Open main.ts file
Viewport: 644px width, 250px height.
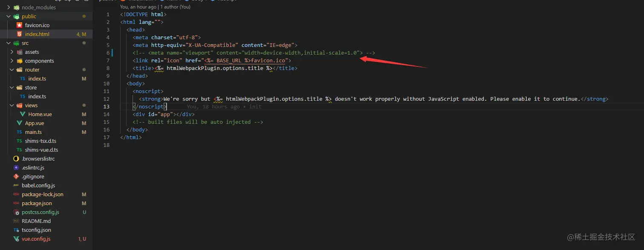point(34,132)
